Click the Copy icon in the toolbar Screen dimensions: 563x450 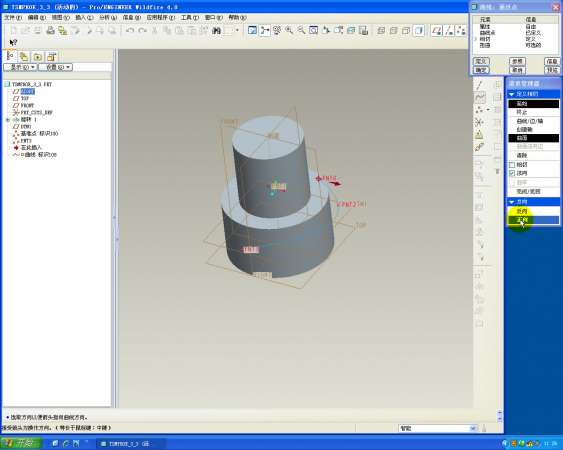[167, 31]
